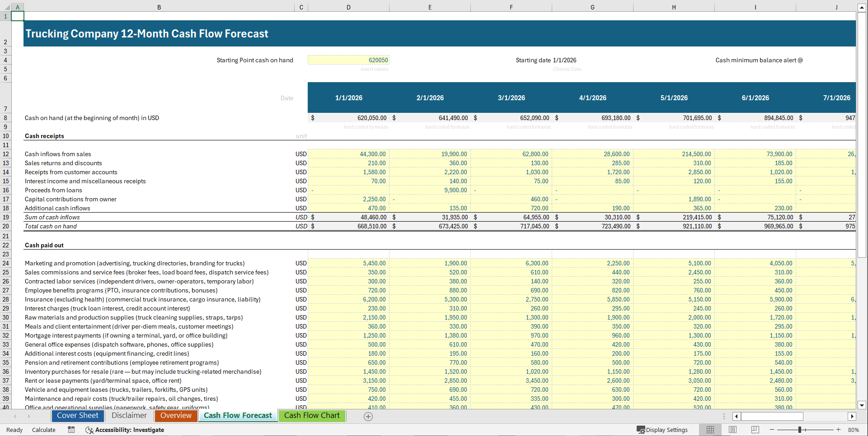Viewport: 868px width, 436px height.
Task: Click the Calculate indicator in status bar
Action: tap(43, 430)
